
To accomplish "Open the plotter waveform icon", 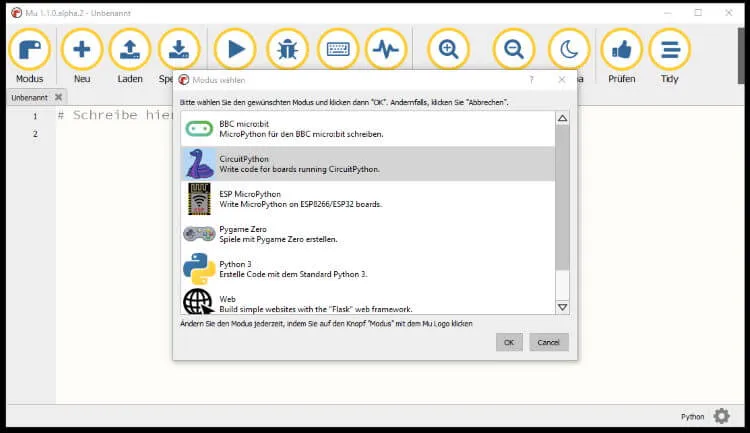I will (385, 49).
